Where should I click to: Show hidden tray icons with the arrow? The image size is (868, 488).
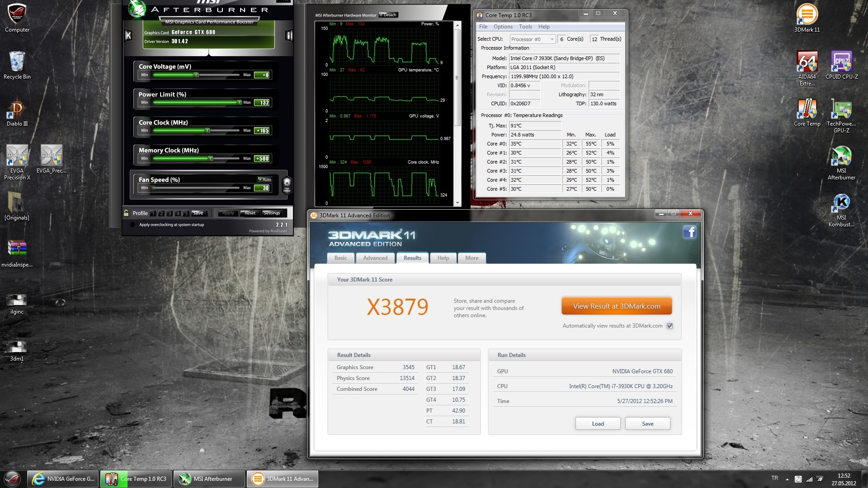[x=787, y=479]
